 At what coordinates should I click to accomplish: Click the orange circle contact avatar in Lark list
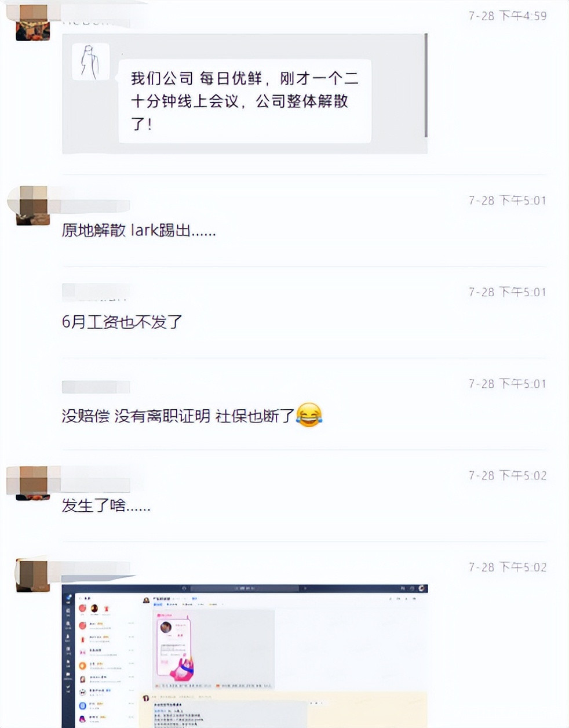(83, 666)
